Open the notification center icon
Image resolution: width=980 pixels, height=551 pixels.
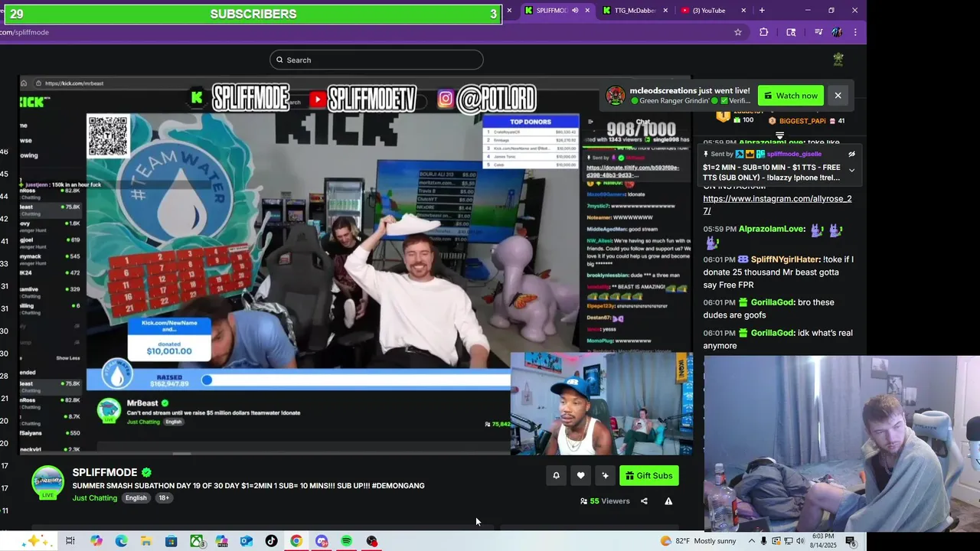(x=851, y=541)
